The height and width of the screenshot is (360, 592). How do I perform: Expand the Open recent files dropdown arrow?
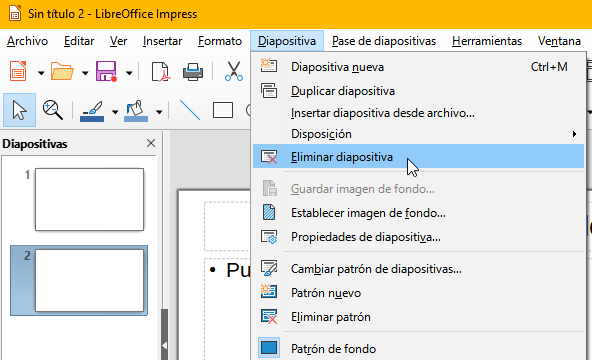click(85, 72)
